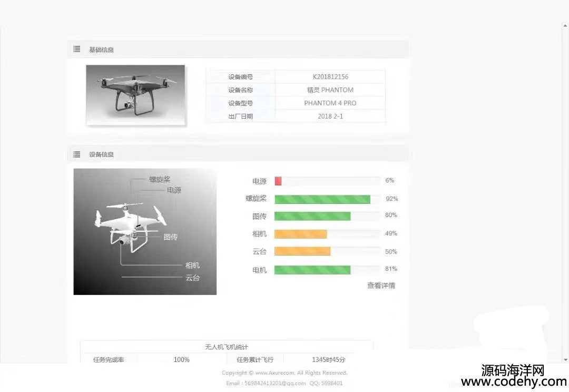Select the 1345时45分 flight time value
This screenshot has height=392, width=569.
click(x=328, y=360)
